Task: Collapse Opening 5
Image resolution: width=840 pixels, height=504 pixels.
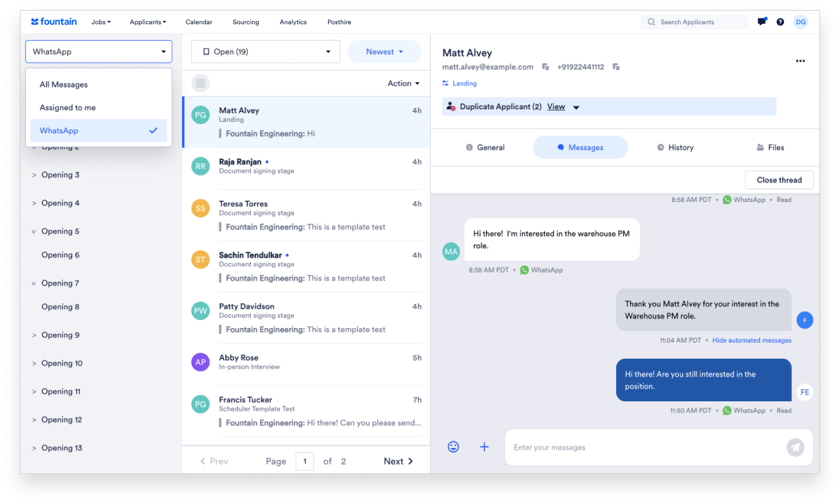Action: click(34, 231)
